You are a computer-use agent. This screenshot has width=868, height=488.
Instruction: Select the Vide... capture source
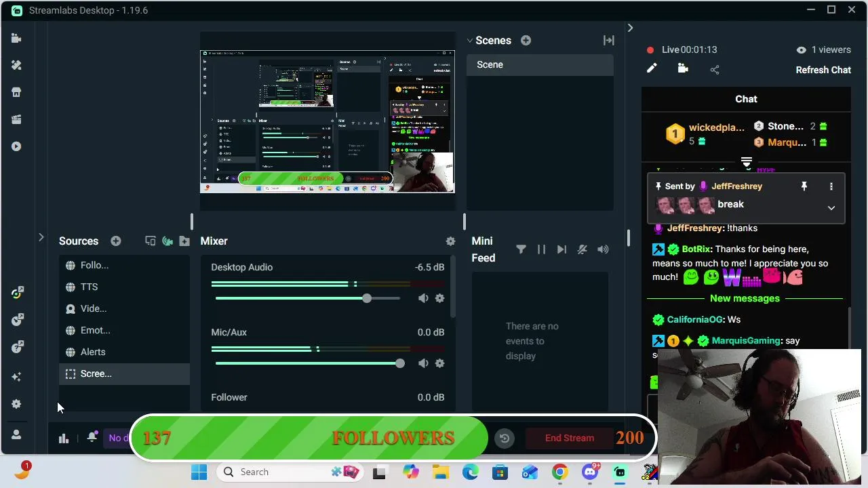coord(124,308)
